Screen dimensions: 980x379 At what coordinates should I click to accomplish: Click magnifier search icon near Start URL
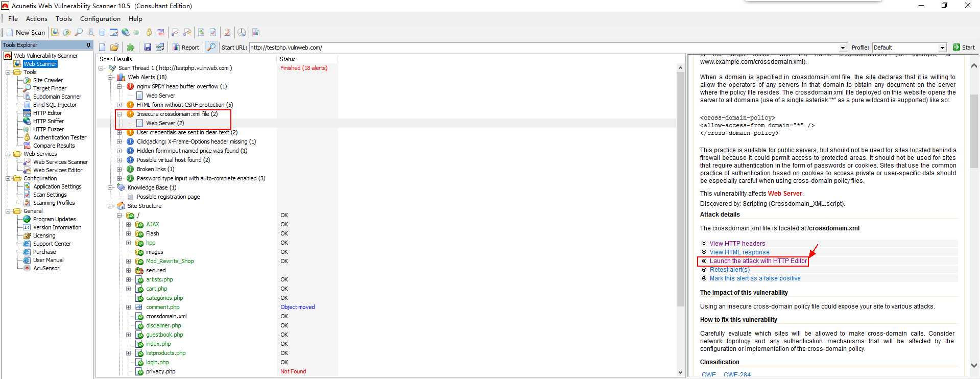coord(211,48)
